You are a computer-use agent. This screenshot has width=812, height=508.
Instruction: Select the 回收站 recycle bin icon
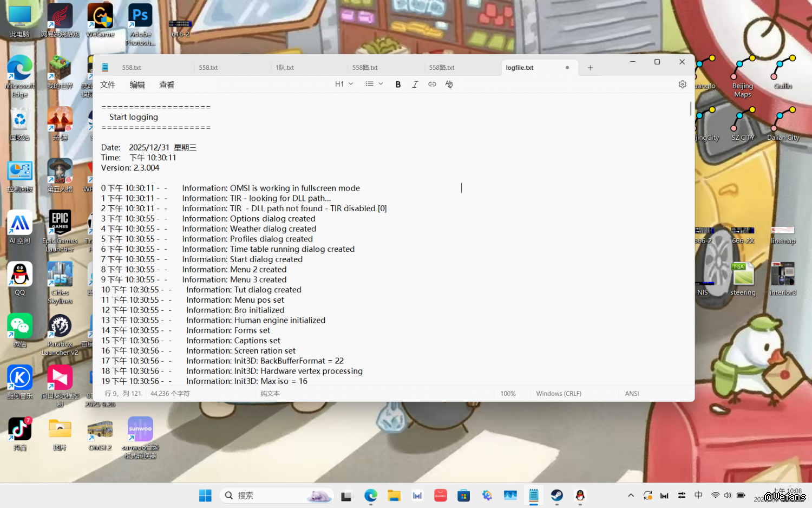click(x=20, y=124)
